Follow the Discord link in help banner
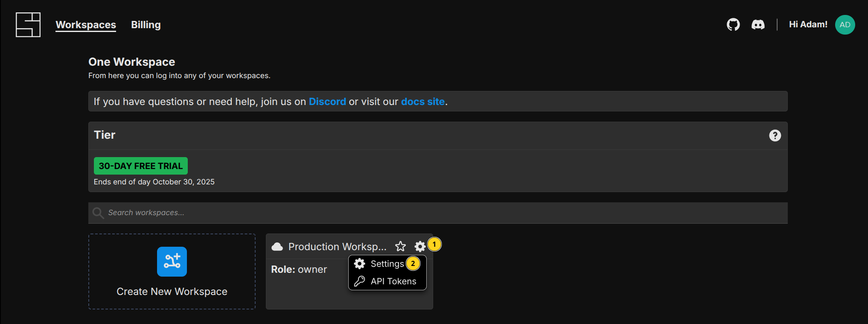868x324 pixels. click(x=327, y=102)
